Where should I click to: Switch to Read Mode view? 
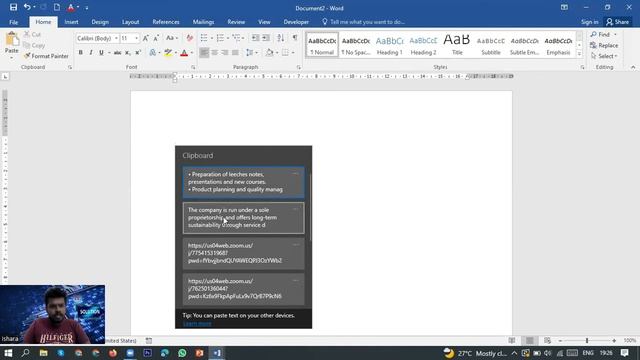point(512,340)
